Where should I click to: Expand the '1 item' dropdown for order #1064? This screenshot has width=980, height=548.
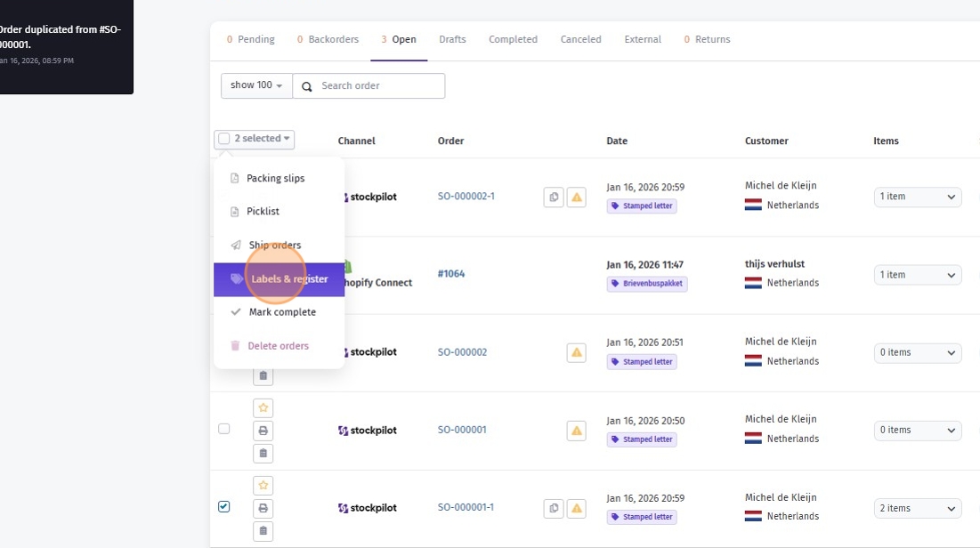click(x=917, y=275)
